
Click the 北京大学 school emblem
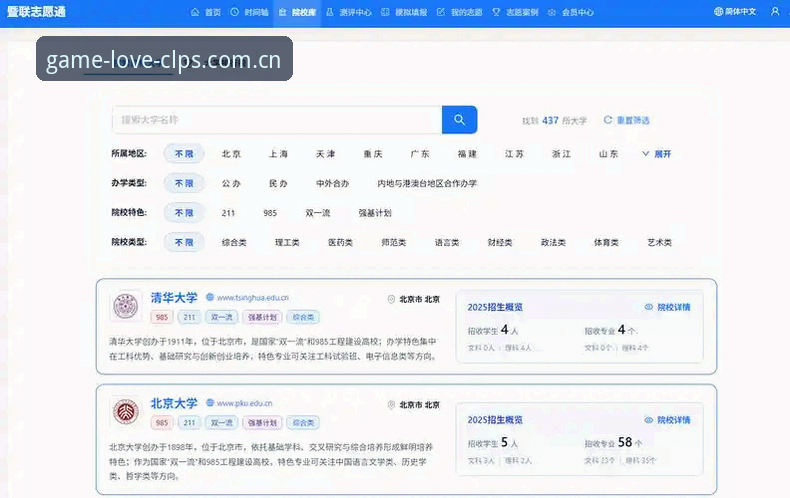(125, 411)
